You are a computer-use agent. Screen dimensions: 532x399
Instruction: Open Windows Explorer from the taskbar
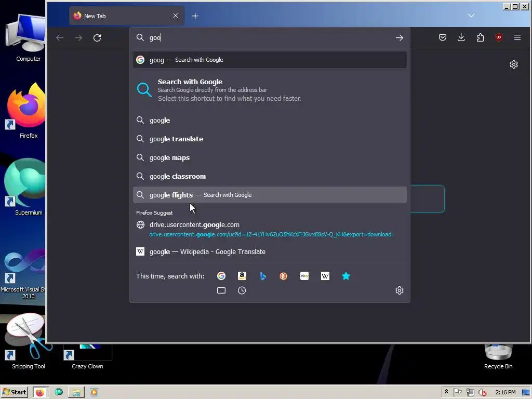click(76, 392)
